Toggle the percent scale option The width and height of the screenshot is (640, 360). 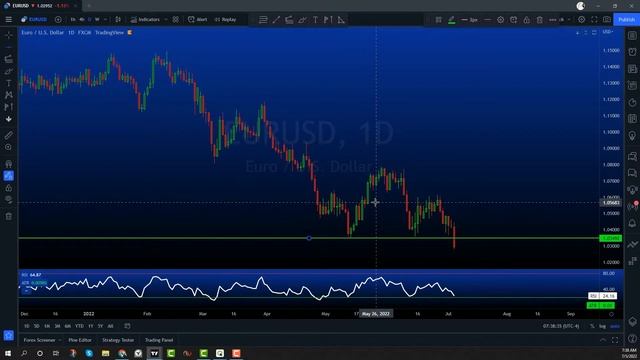coord(592,326)
